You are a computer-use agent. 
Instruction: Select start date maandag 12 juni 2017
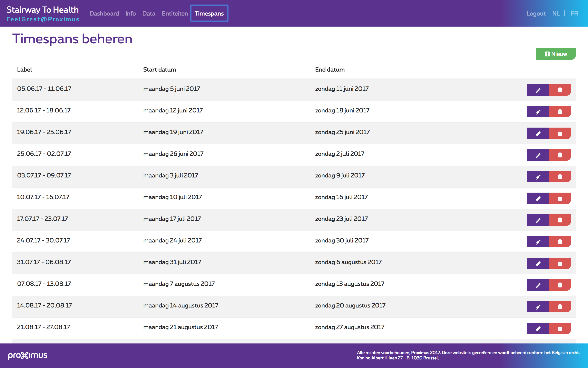[173, 110]
